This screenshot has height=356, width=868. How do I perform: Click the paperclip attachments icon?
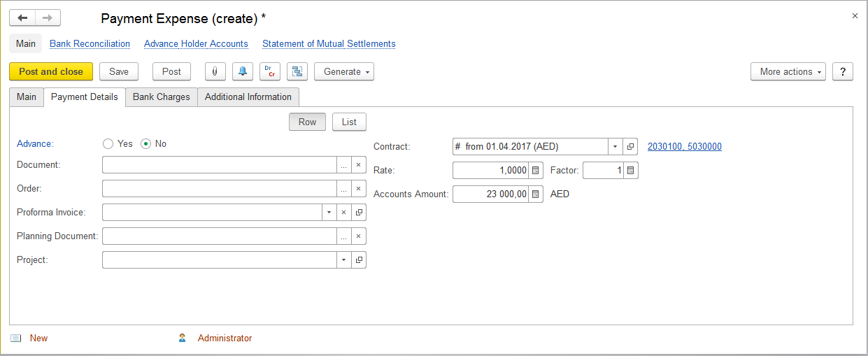[215, 71]
